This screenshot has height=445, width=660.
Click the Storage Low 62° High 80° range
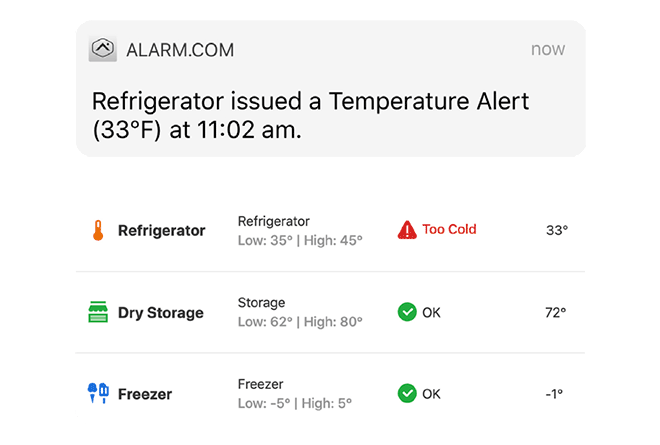pyautogui.click(x=300, y=322)
